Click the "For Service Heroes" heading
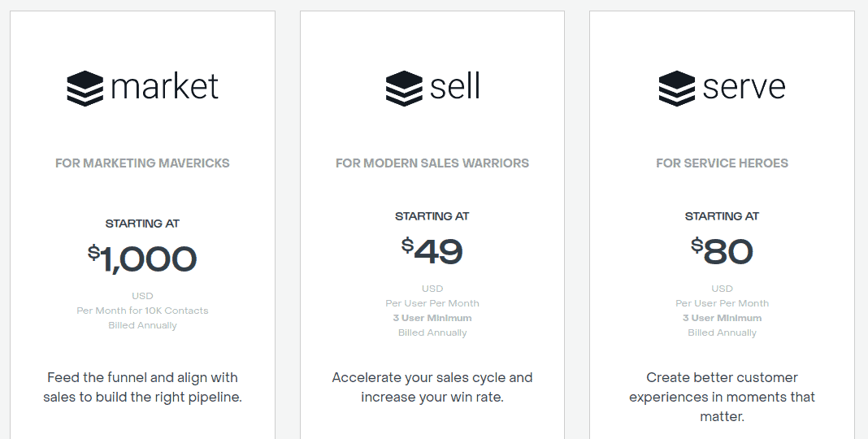Viewport: 868px width, 439px height. pos(722,163)
